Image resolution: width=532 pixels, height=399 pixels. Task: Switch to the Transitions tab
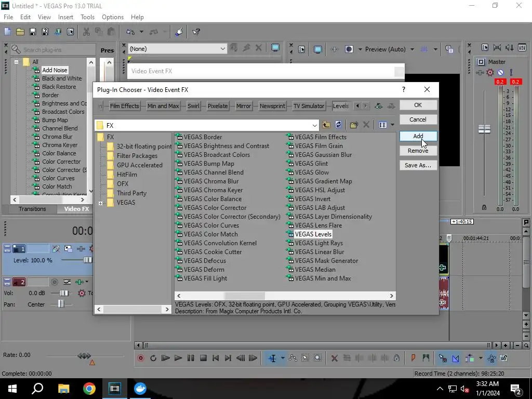[32, 209]
